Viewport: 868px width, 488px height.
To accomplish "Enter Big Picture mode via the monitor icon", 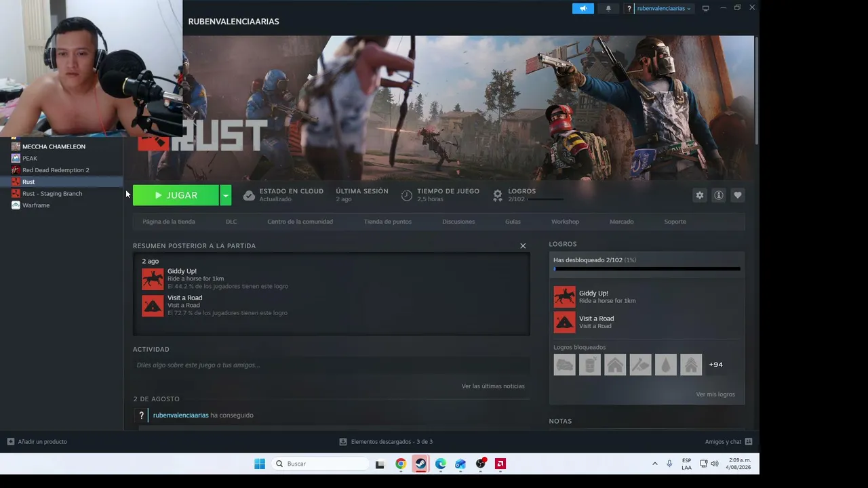I will pyautogui.click(x=705, y=9).
